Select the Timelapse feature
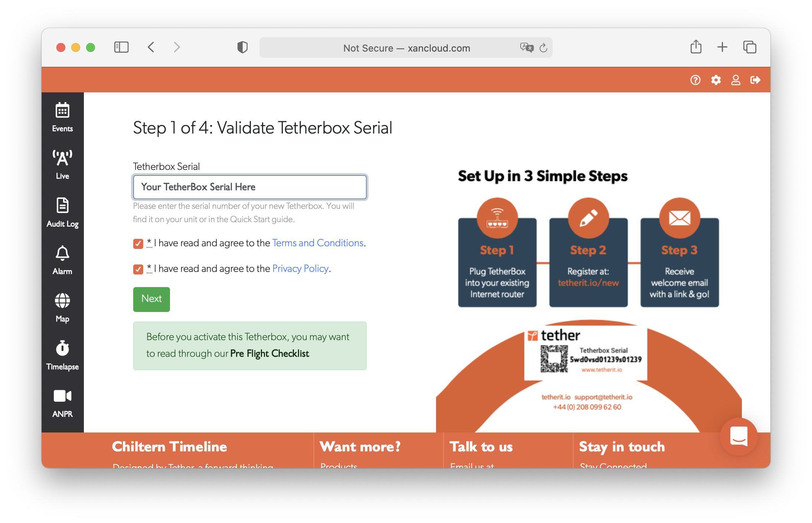The width and height of the screenshot is (812, 523). tap(62, 353)
